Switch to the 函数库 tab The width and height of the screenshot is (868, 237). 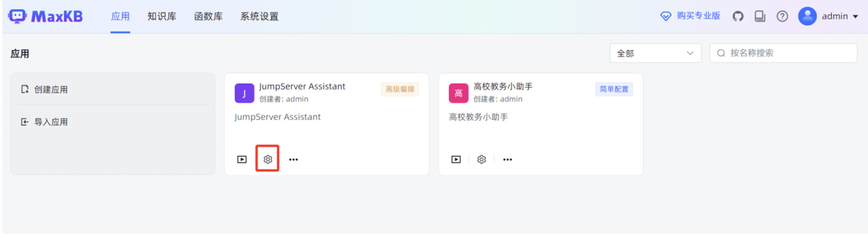click(x=208, y=17)
